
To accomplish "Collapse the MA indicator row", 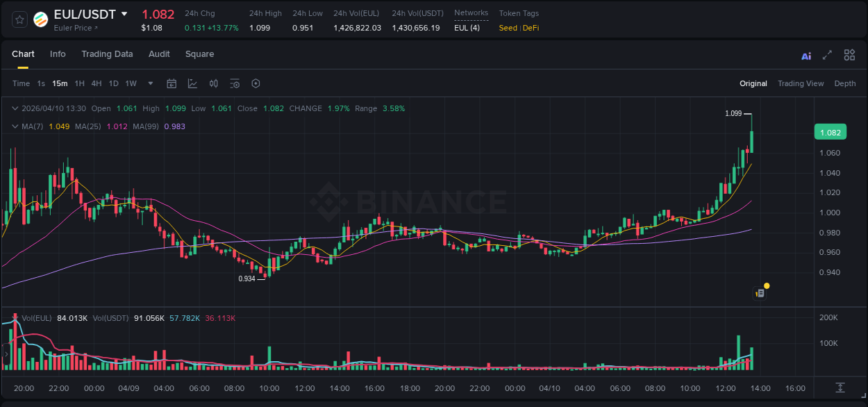I will click(x=15, y=126).
